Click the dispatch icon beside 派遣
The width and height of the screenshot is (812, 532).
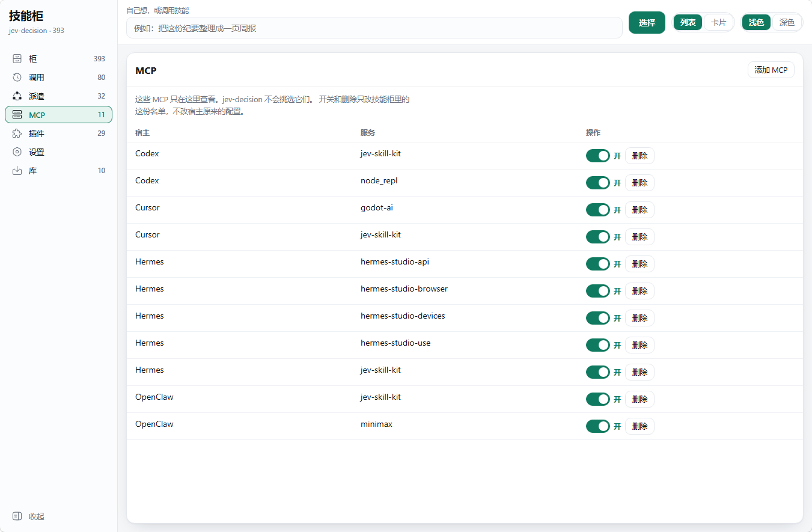tap(17, 96)
